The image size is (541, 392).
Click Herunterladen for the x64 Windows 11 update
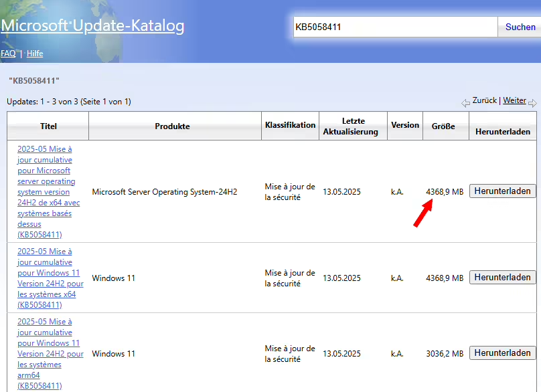pyautogui.click(x=502, y=277)
